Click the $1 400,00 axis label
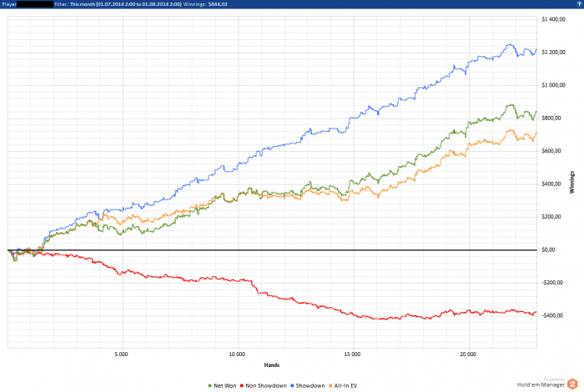The height and width of the screenshot is (392, 584). (x=553, y=19)
